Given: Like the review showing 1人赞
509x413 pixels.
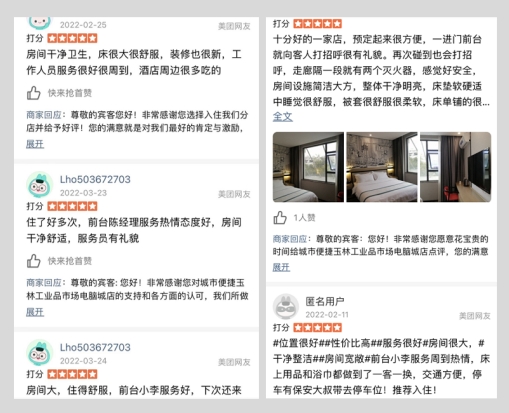Looking at the screenshot, I should tap(280, 218).
